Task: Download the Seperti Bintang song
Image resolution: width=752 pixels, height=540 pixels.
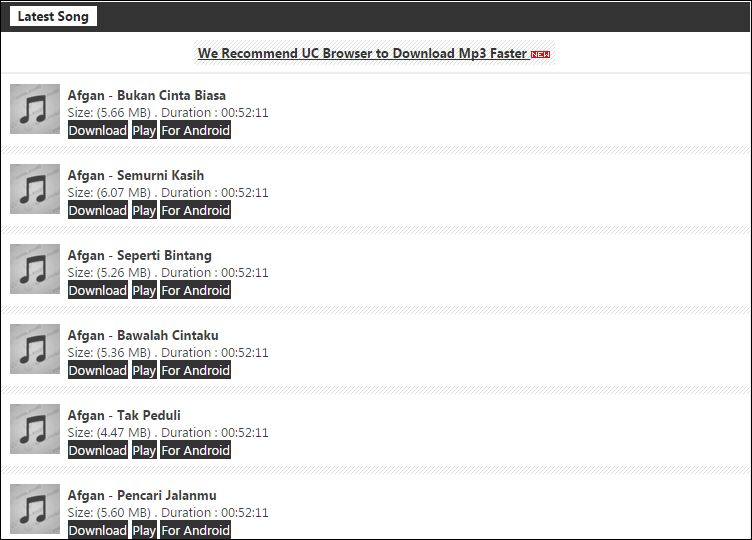Action: tap(98, 291)
